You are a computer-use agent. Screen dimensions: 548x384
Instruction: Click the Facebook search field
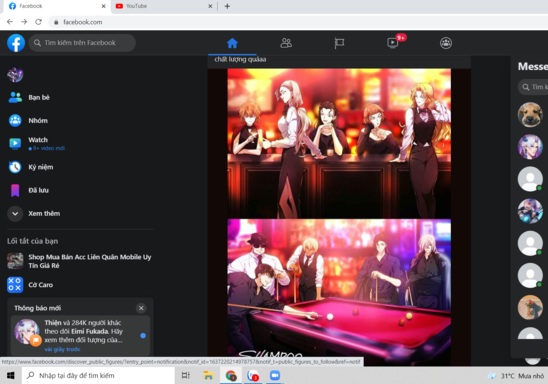82,43
